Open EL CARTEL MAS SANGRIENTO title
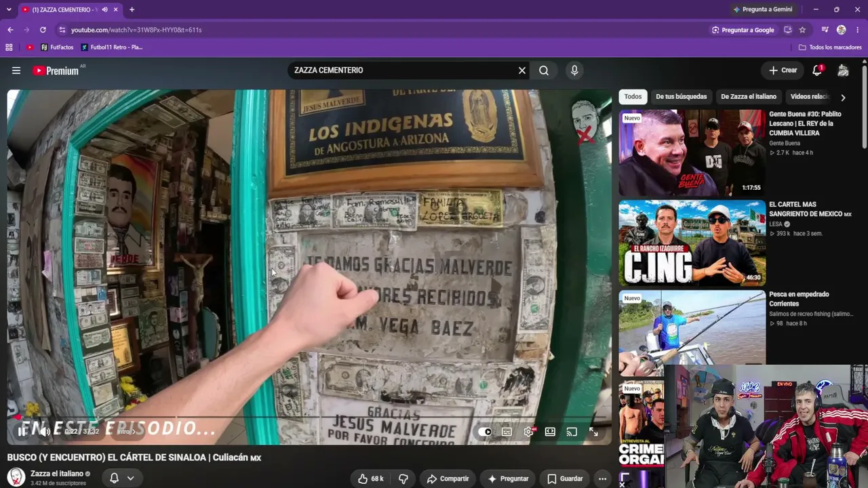This screenshot has width=868, height=488. pyautogui.click(x=810, y=209)
